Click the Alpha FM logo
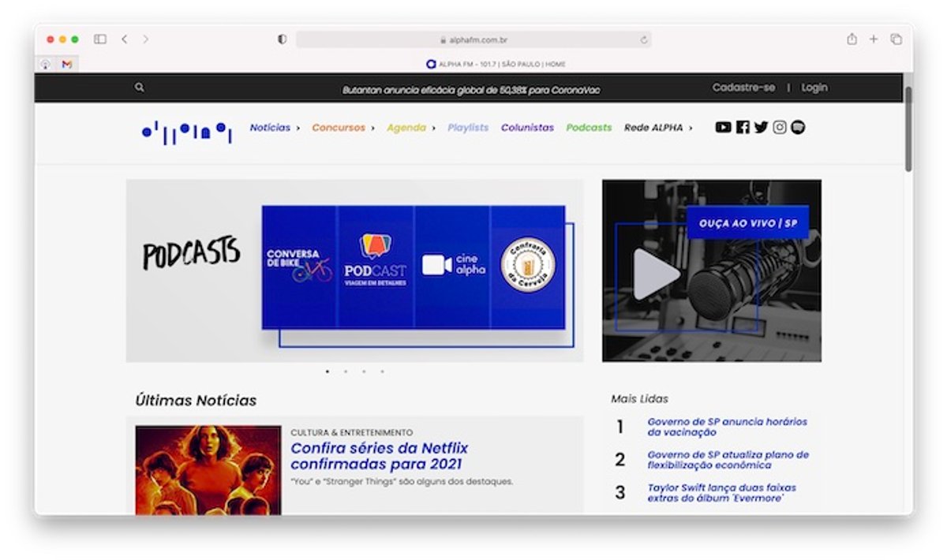 tap(187, 132)
